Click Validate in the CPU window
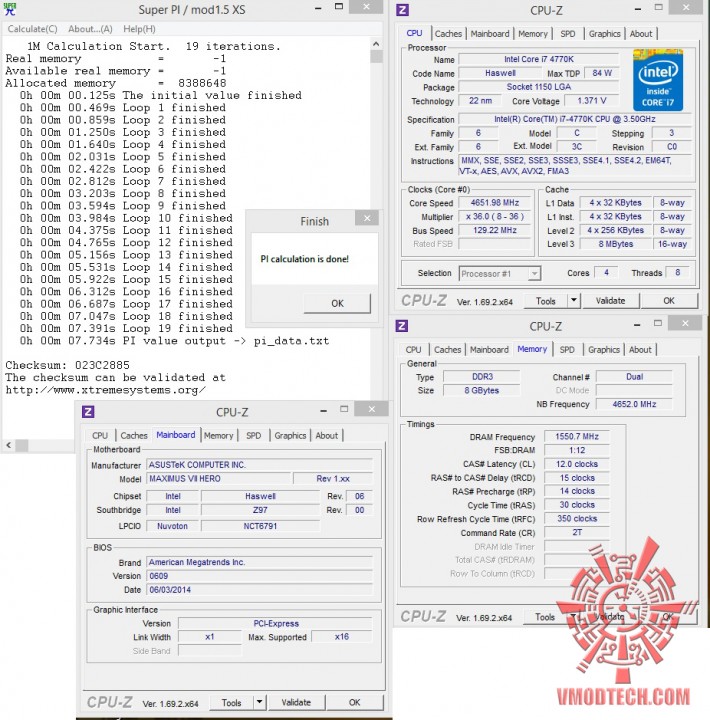Viewport: 710px width, 720px height. pyautogui.click(x=610, y=301)
